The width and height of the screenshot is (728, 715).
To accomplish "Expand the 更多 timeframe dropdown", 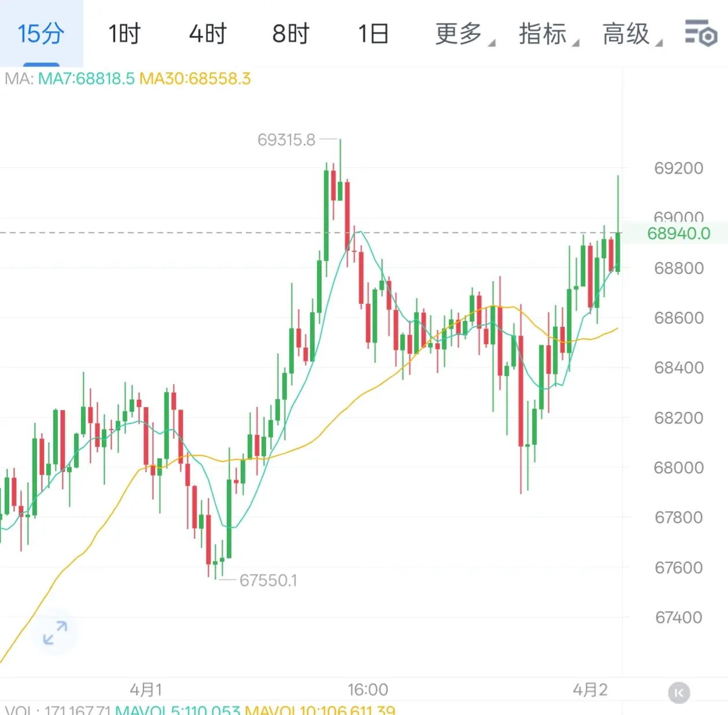I will (x=464, y=34).
